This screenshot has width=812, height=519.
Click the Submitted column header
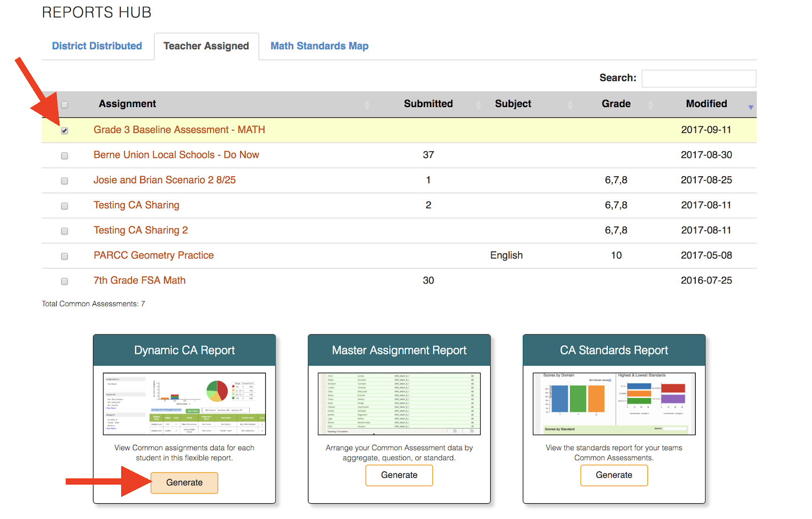tap(428, 104)
